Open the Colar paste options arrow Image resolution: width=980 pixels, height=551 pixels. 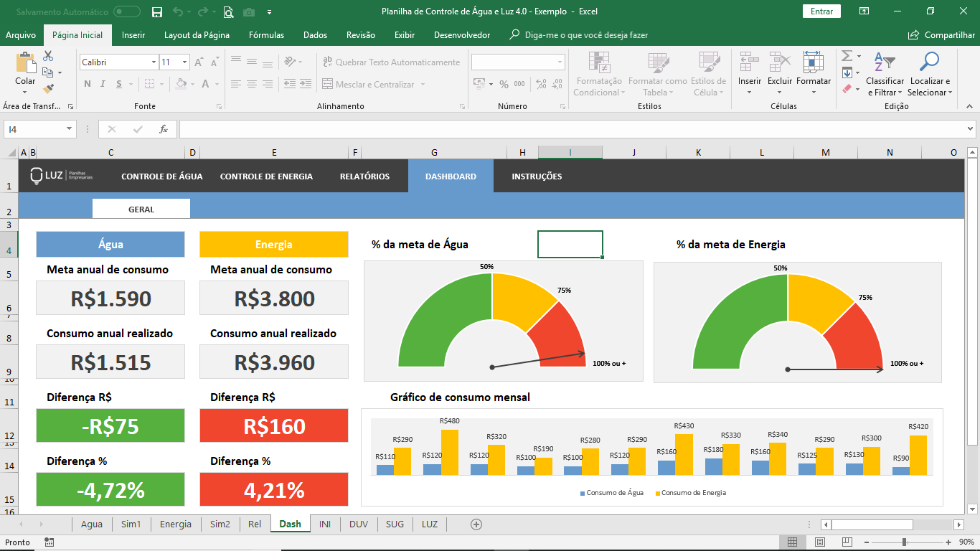[25, 92]
